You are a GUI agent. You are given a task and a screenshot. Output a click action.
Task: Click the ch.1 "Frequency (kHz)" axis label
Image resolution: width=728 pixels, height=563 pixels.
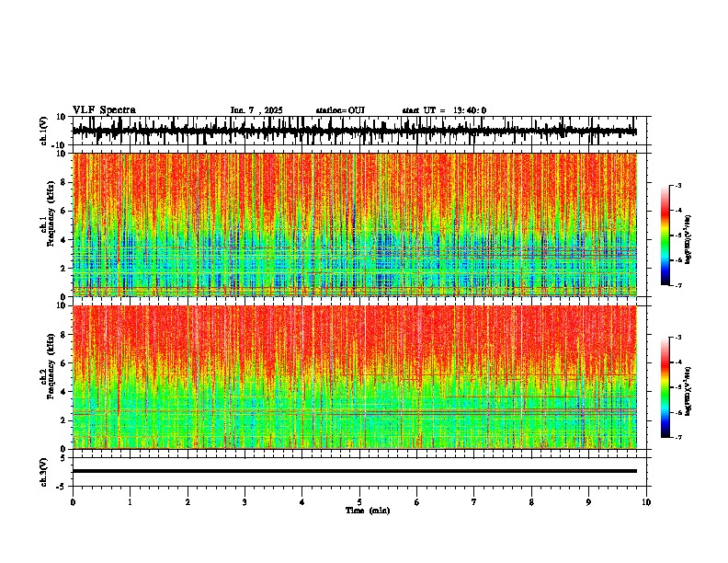point(51,214)
